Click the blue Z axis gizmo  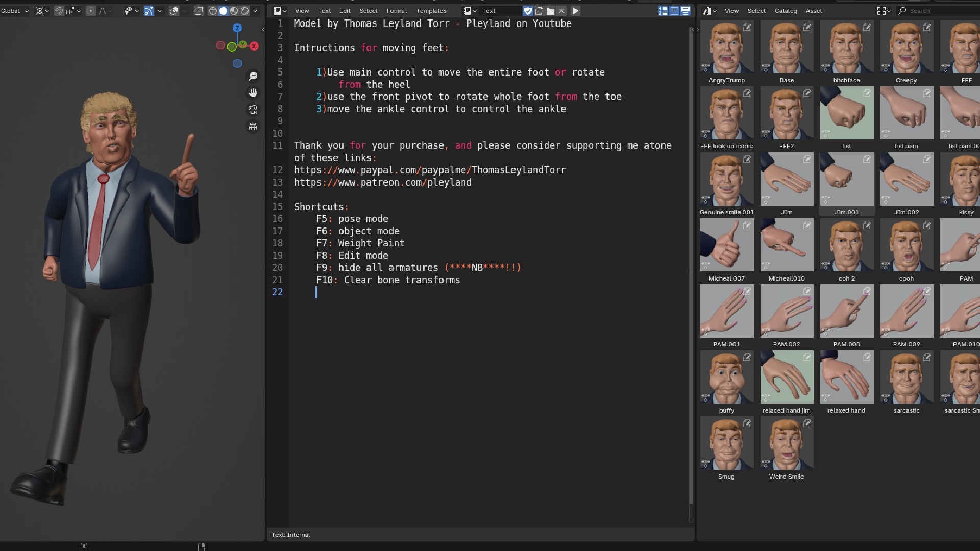coord(237,28)
